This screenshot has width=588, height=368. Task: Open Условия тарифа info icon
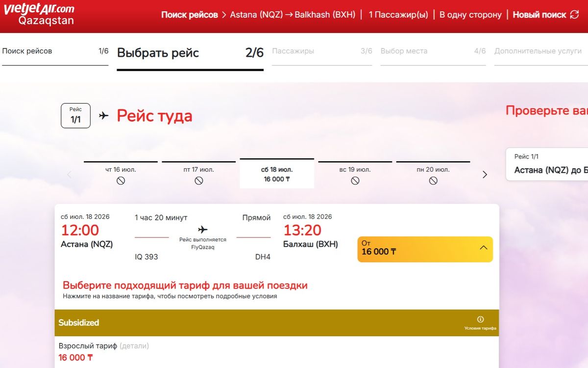pos(480,319)
